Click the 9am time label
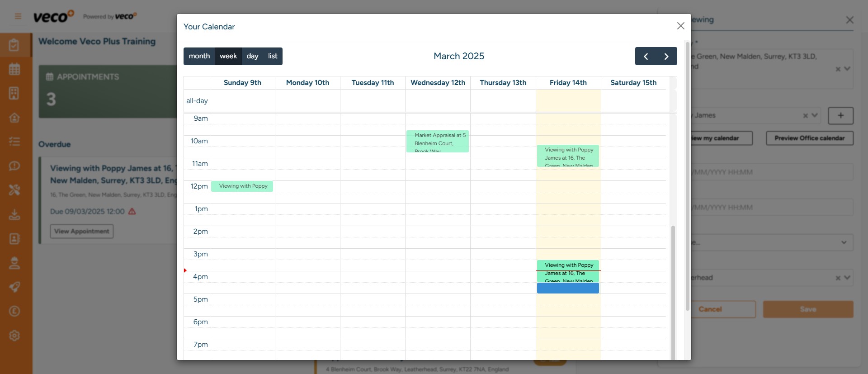The width and height of the screenshot is (868, 374). (201, 118)
